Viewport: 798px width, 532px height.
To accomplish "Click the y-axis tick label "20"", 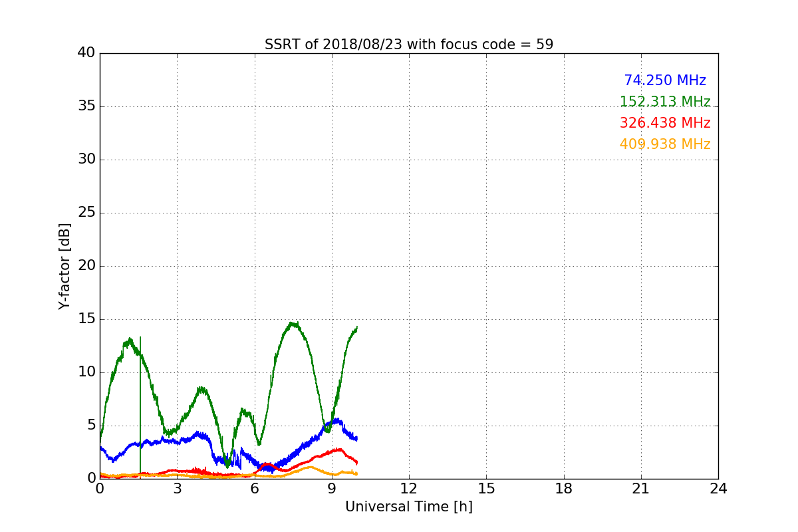I will click(86, 266).
